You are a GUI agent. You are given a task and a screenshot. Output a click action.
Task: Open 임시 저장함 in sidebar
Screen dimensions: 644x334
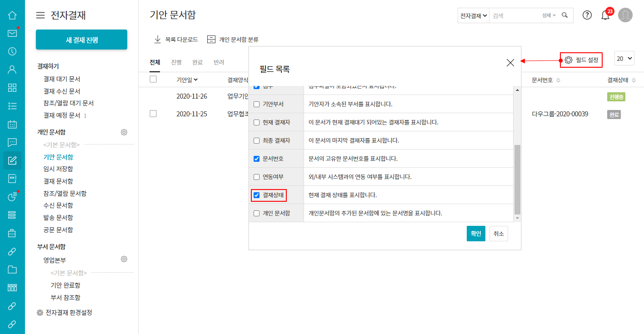pos(58,169)
